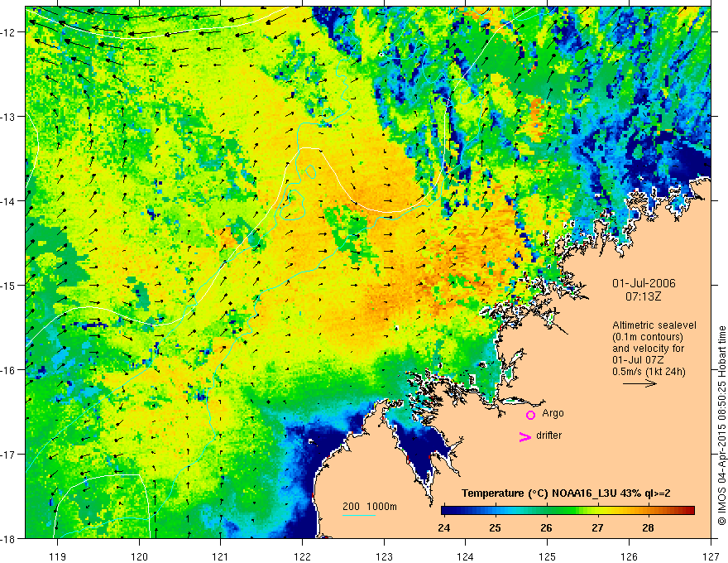This screenshot has height=563, width=728.
Task: Click the 0.5m/s (1kt 24h) text
Action: [x=649, y=372]
